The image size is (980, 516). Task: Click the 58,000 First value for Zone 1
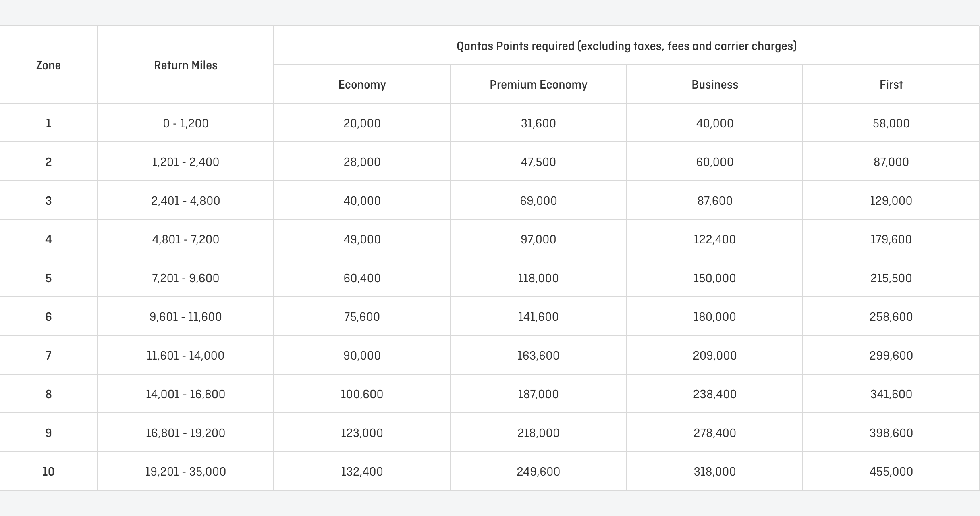pos(891,123)
